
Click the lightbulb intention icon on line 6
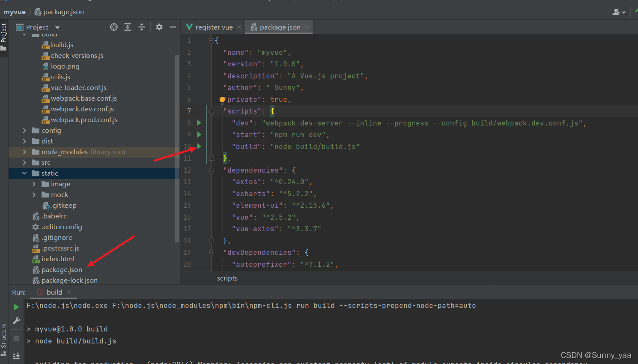(222, 100)
